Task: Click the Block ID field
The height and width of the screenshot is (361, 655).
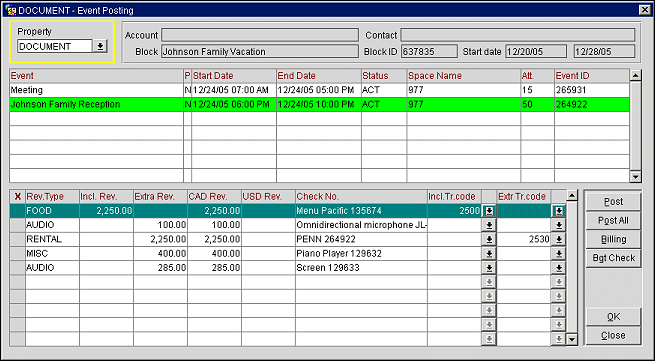Action: 429,52
